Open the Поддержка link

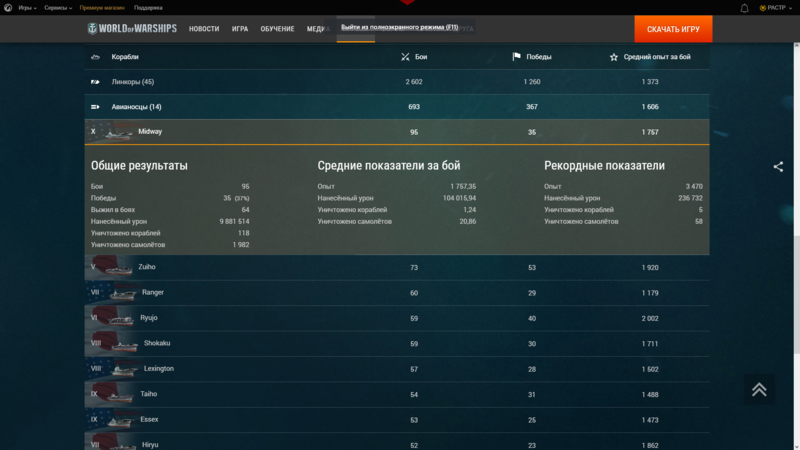148,8
